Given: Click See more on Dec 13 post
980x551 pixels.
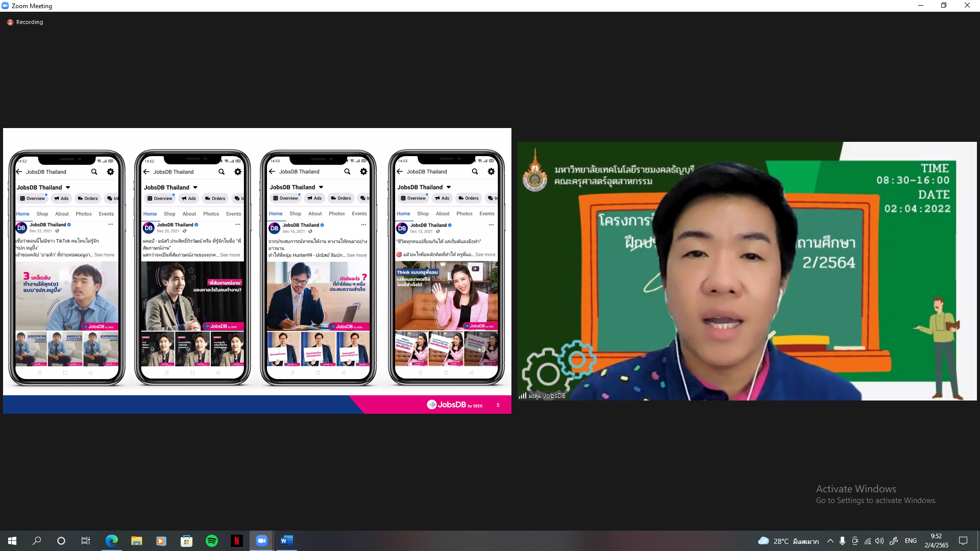Looking at the screenshot, I should pyautogui.click(x=485, y=254).
